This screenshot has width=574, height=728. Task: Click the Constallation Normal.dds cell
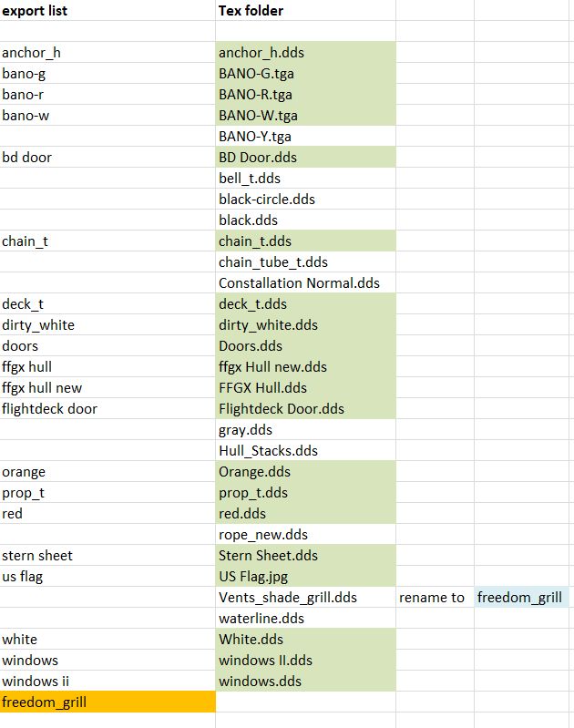point(305,282)
